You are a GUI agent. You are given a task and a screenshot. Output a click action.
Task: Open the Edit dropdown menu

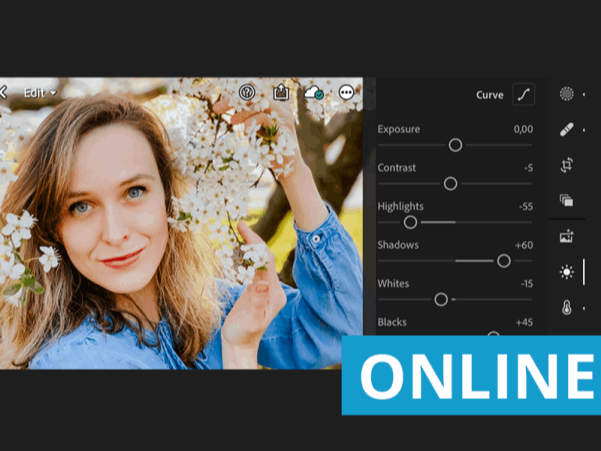coord(40,93)
